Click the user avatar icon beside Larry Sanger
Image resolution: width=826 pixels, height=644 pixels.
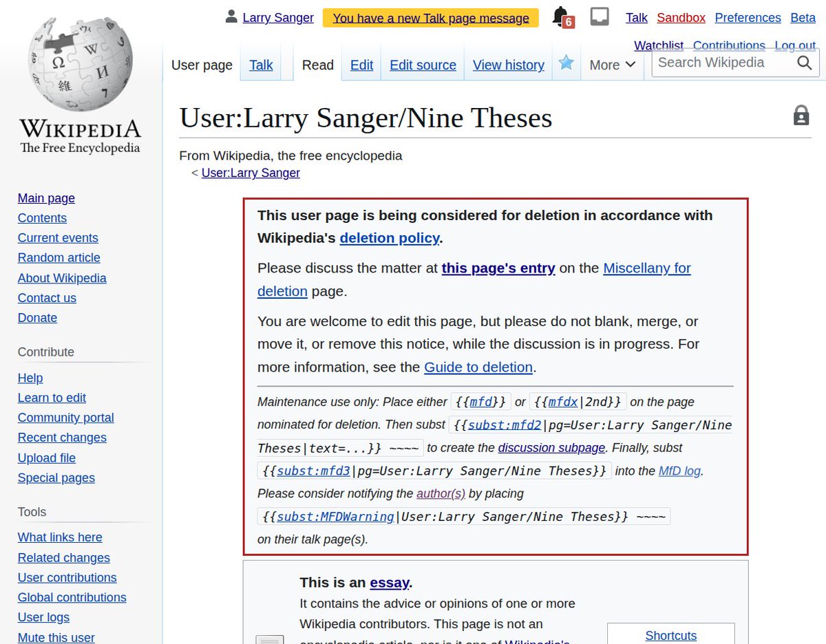[x=231, y=17]
